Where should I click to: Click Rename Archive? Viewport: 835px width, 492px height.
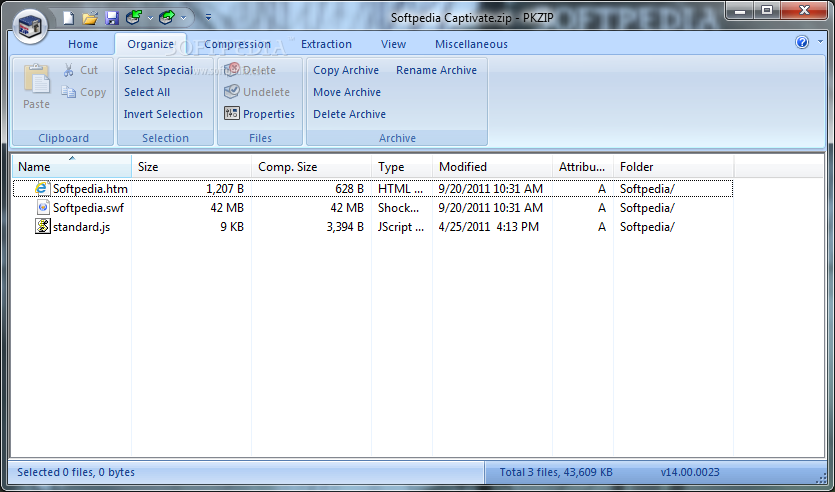point(437,70)
